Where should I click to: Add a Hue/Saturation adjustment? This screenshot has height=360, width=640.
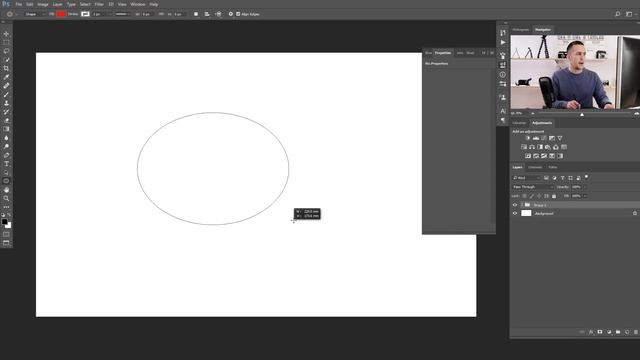[x=524, y=147]
